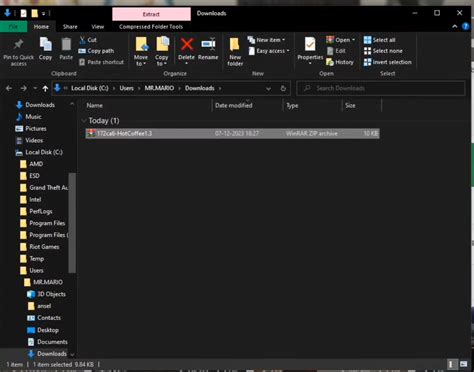
Task: Open the File menu tab
Action: tap(13, 27)
